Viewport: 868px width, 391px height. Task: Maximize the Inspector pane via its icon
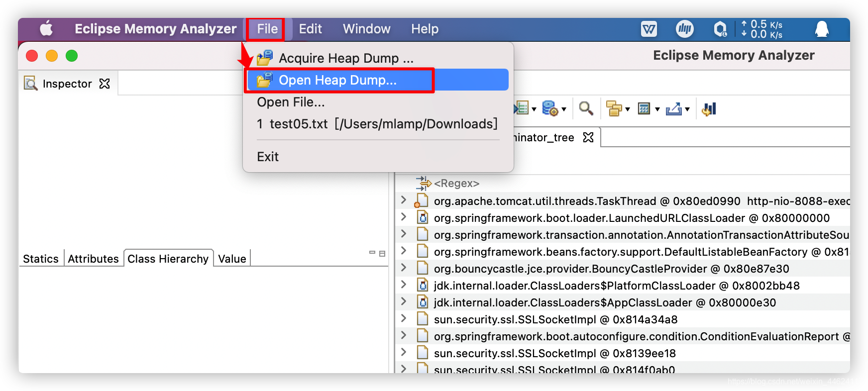pos(382,254)
